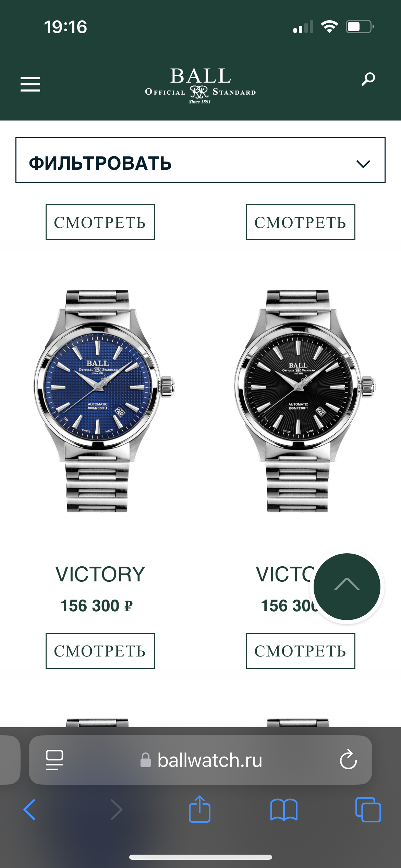Open the hamburger navigation menu
The height and width of the screenshot is (868, 401).
pyautogui.click(x=30, y=84)
